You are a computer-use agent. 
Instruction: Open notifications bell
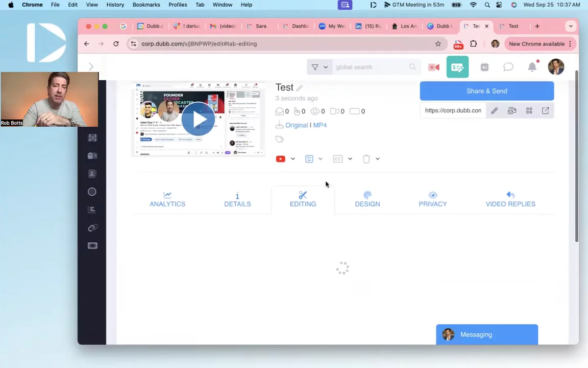532,67
